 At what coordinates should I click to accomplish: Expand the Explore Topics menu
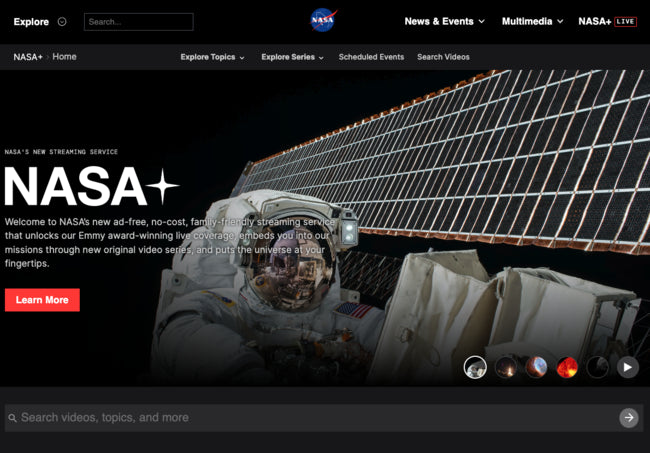coord(212,57)
